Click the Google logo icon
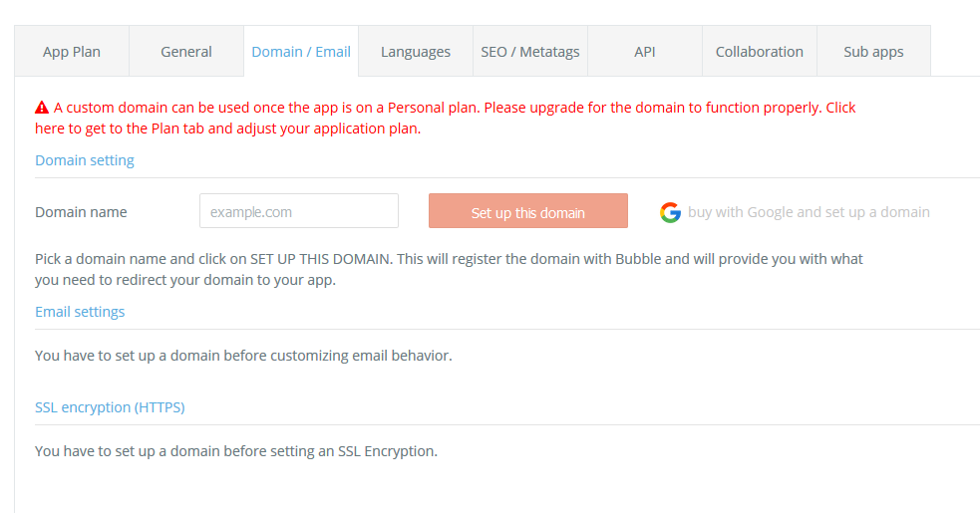980x513 pixels. coord(670,212)
